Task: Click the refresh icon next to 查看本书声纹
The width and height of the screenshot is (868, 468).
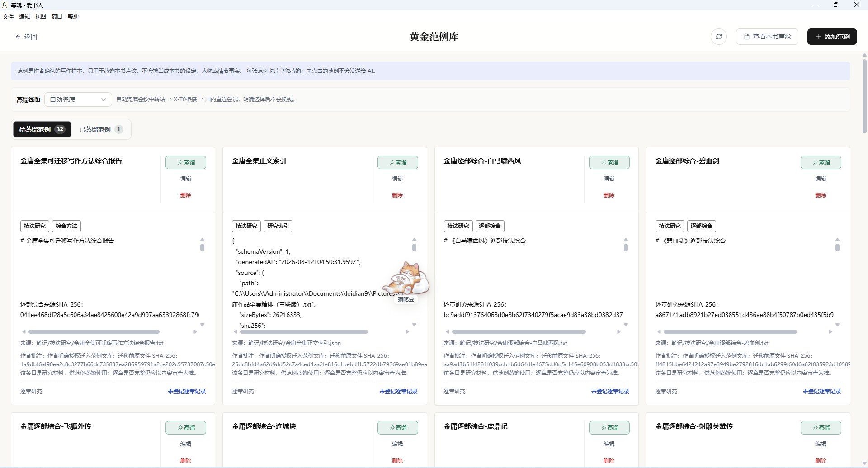Action: click(718, 37)
